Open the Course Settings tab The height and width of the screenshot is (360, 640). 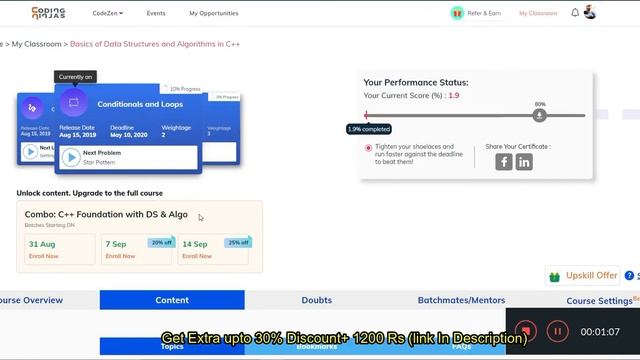tap(599, 301)
